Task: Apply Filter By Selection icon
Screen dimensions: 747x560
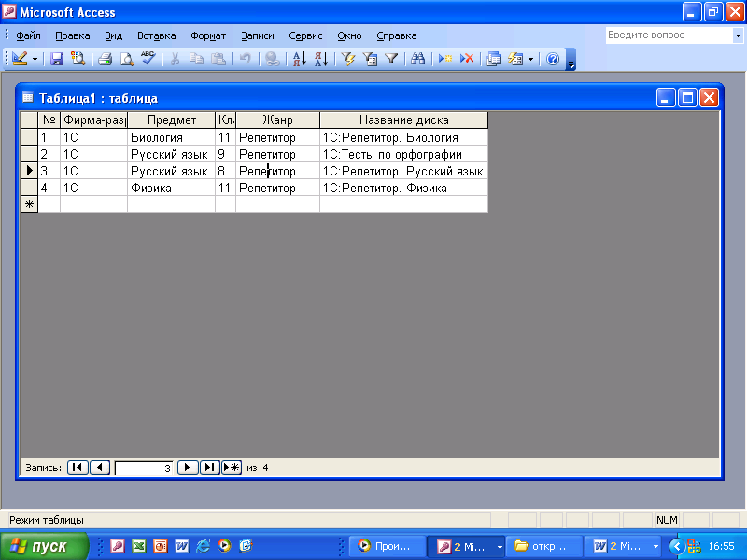Action: 348,59
